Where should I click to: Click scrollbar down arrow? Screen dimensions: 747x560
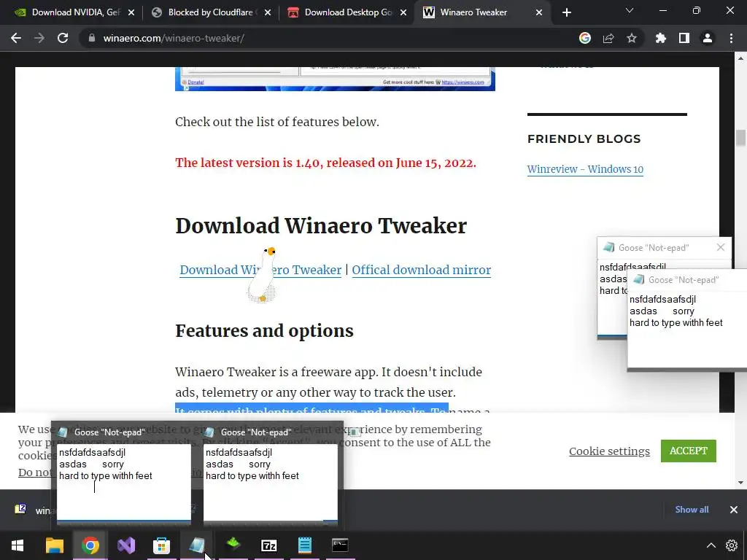740,483
